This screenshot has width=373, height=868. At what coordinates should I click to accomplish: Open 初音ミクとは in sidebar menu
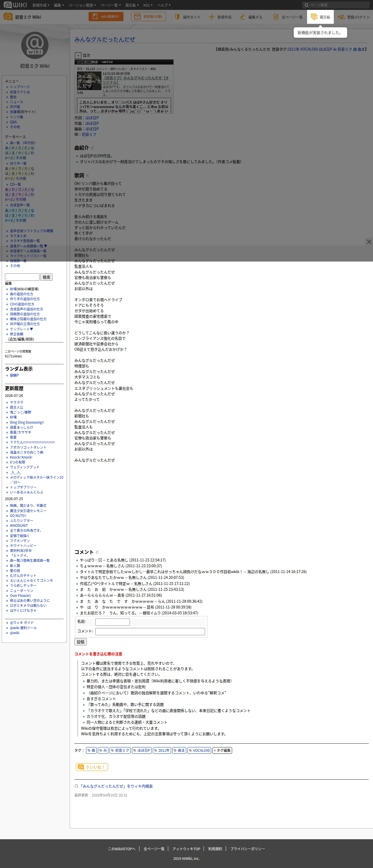[x=20, y=92]
